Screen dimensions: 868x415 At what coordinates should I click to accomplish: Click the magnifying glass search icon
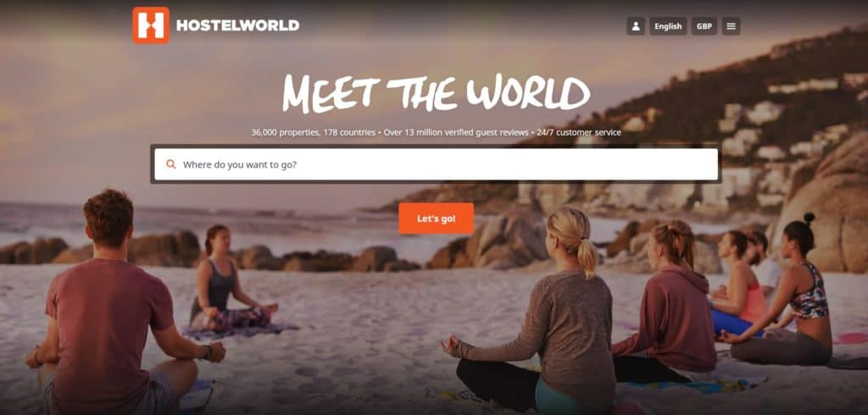click(171, 164)
